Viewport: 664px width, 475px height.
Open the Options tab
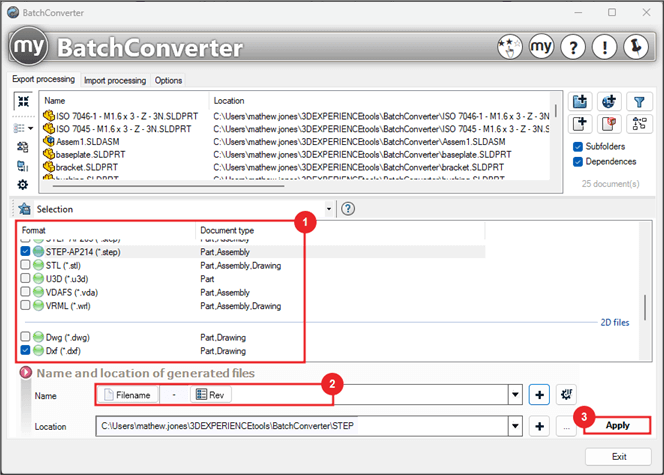(168, 80)
